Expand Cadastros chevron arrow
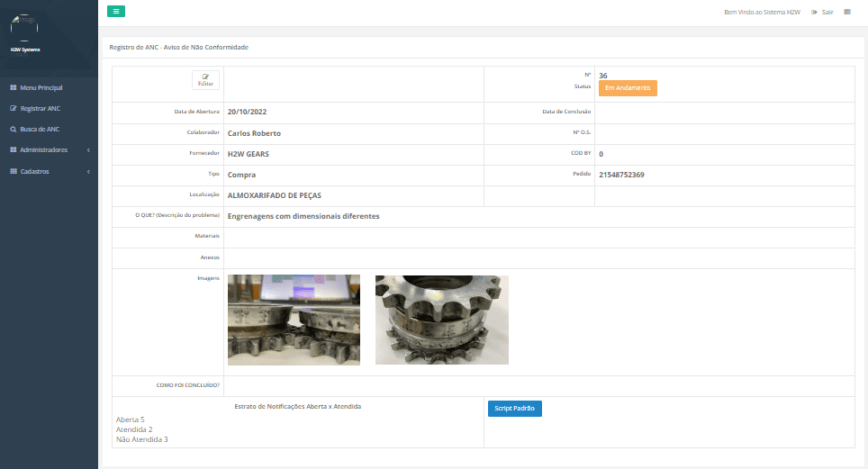868x469 pixels. 88,172
